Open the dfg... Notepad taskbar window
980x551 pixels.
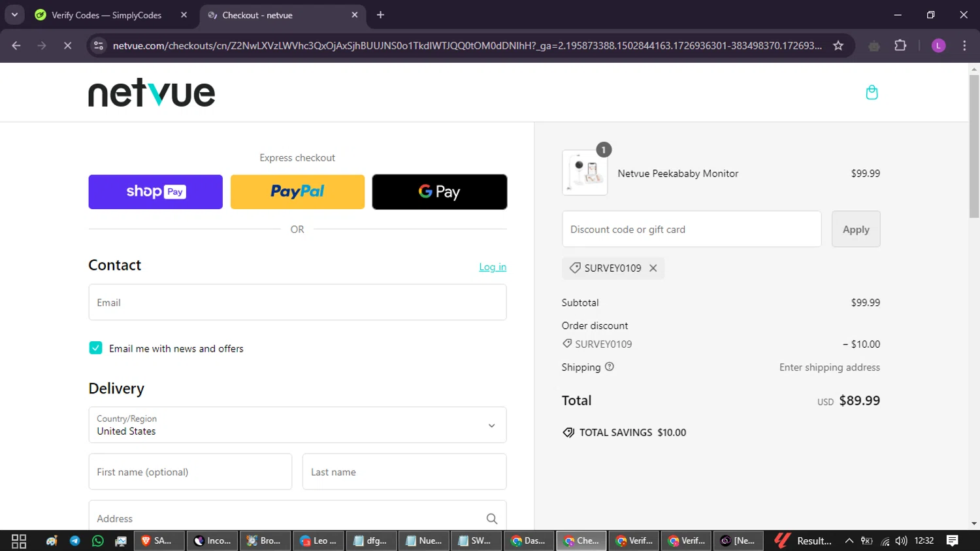pyautogui.click(x=370, y=541)
